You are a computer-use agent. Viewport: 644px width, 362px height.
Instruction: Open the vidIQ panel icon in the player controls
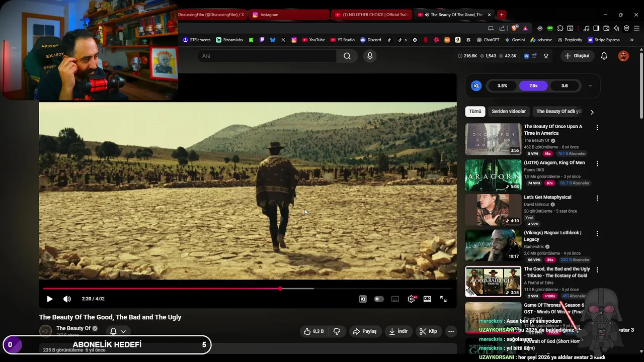pyautogui.click(x=363, y=299)
